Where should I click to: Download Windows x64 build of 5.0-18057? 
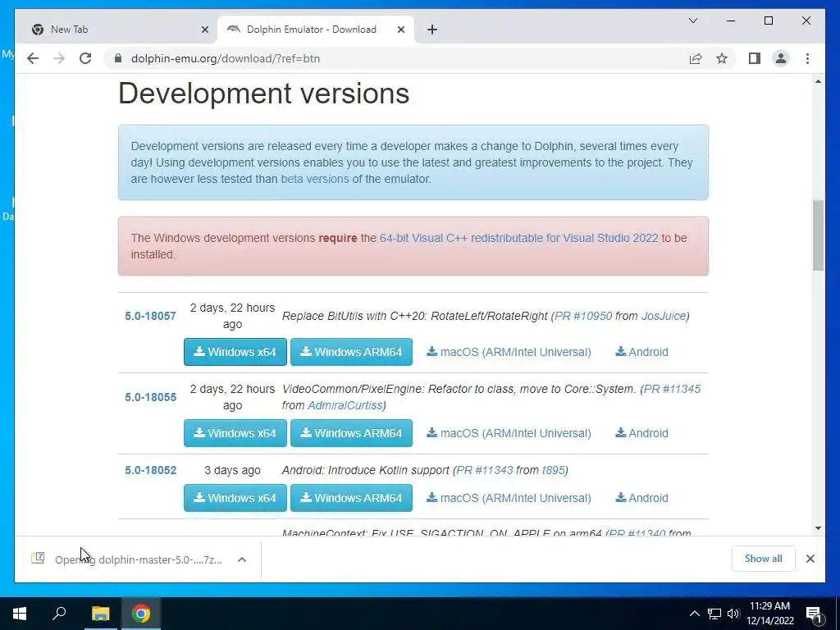pyautogui.click(x=235, y=352)
